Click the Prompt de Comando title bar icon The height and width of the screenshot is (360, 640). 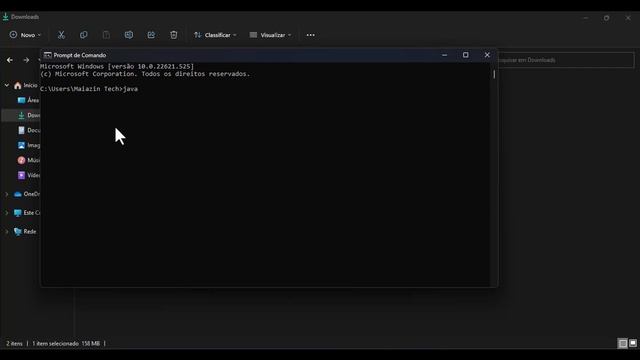pos(47,55)
